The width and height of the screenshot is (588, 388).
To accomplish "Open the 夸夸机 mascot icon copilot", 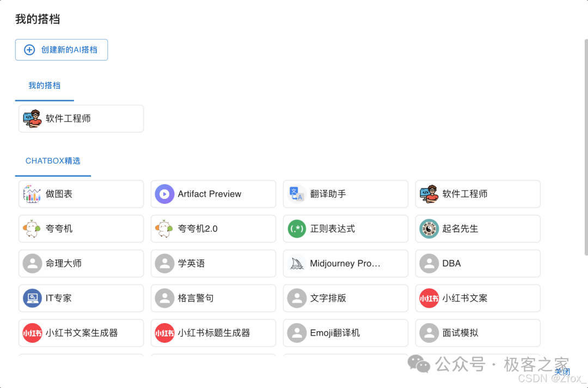I will (x=81, y=228).
